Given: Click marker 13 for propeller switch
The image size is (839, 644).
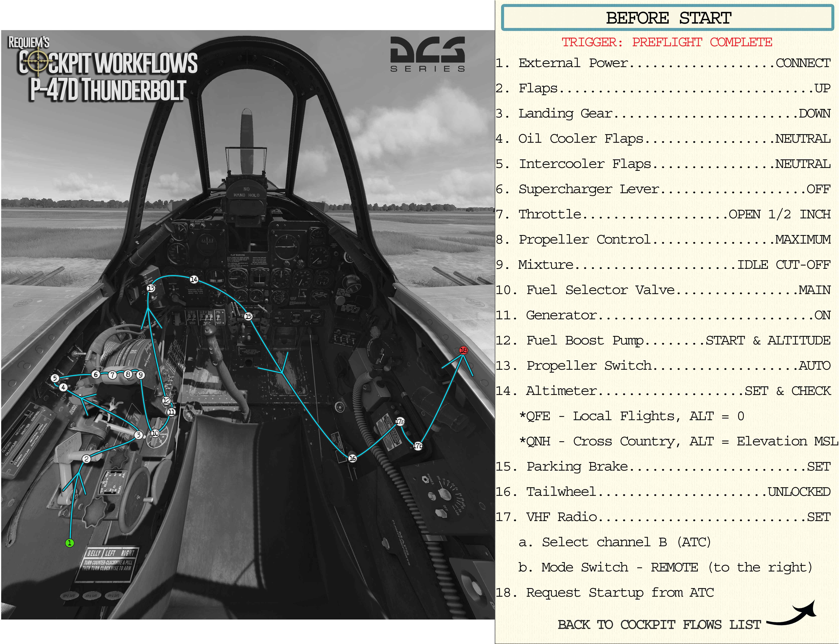Looking at the screenshot, I should (151, 288).
